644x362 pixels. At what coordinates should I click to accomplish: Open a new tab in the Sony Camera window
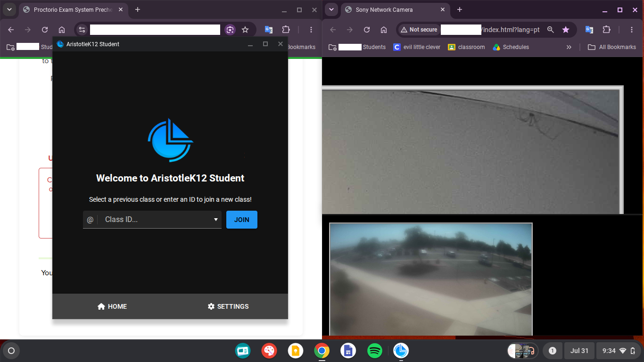pos(460,9)
